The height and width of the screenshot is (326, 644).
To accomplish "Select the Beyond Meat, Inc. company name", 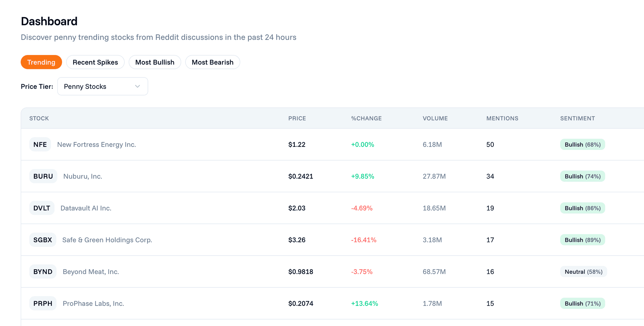I will (x=91, y=271).
